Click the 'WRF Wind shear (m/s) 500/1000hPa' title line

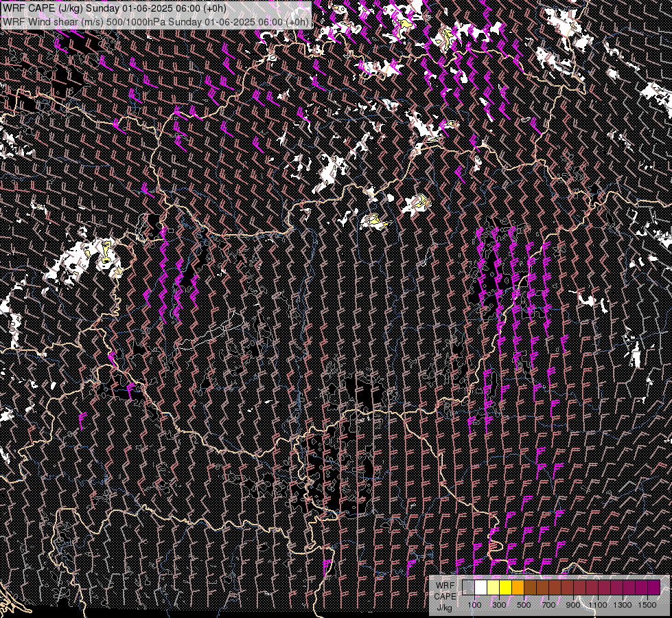(155, 22)
